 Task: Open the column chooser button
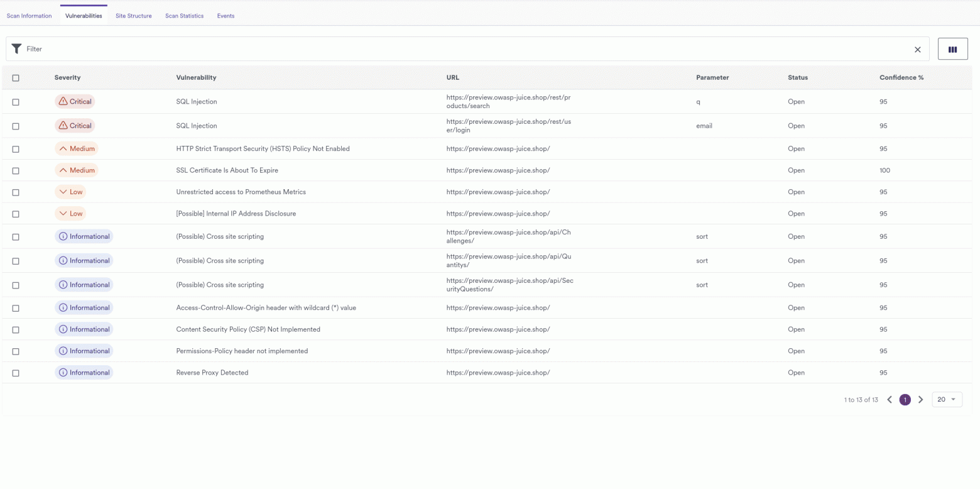coord(952,49)
